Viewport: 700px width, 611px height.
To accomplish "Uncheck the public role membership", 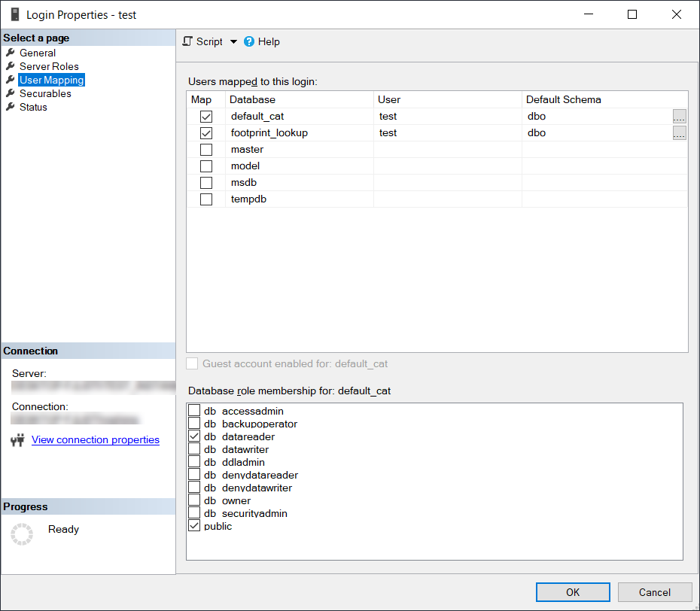I will pyautogui.click(x=194, y=525).
